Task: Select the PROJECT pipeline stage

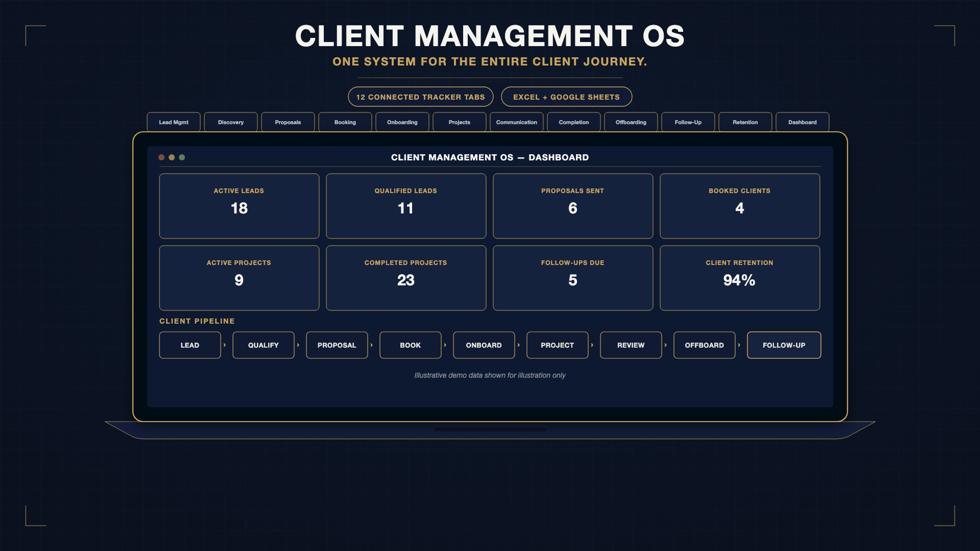Action: tap(557, 345)
